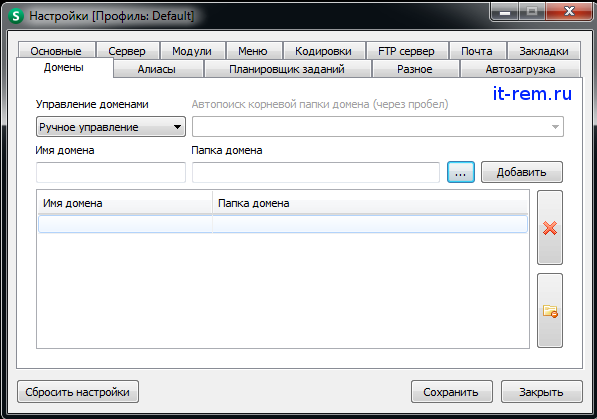Click the red X delete domain button
Image resolution: width=597 pixels, height=419 pixels.
pos(550,227)
